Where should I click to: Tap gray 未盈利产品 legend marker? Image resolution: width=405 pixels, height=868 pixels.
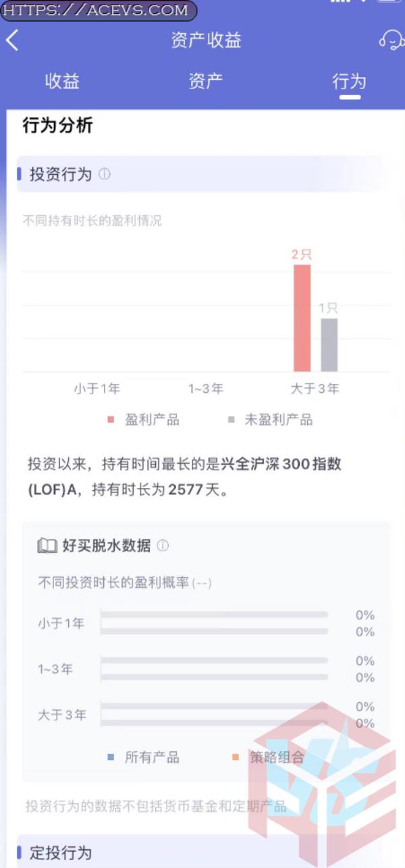[232, 420]
